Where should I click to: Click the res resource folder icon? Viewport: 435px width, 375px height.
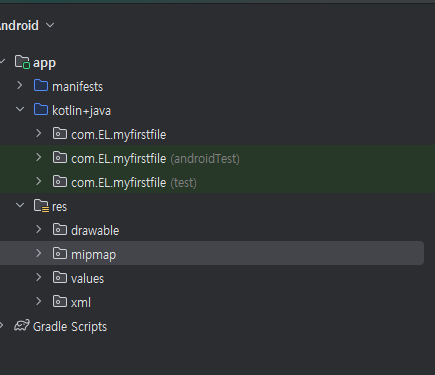pyautogui.click(x=41, y=206)
